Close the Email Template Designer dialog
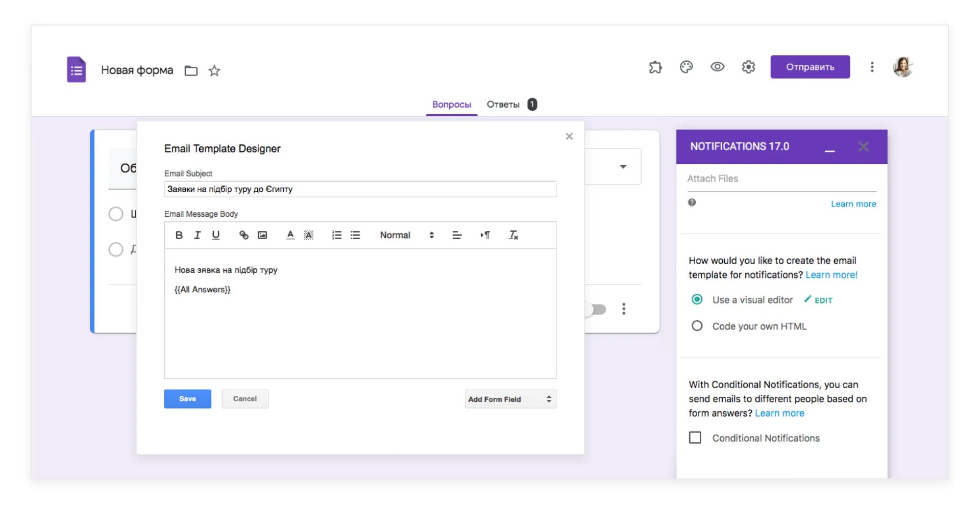980x510 pixels. tap(569, 136)
